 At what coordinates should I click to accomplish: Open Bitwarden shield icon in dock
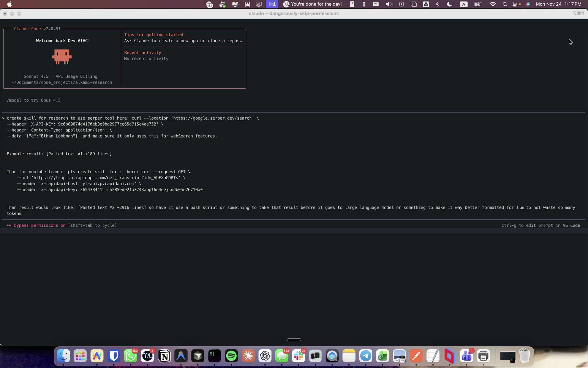click(x=114, y=356)
